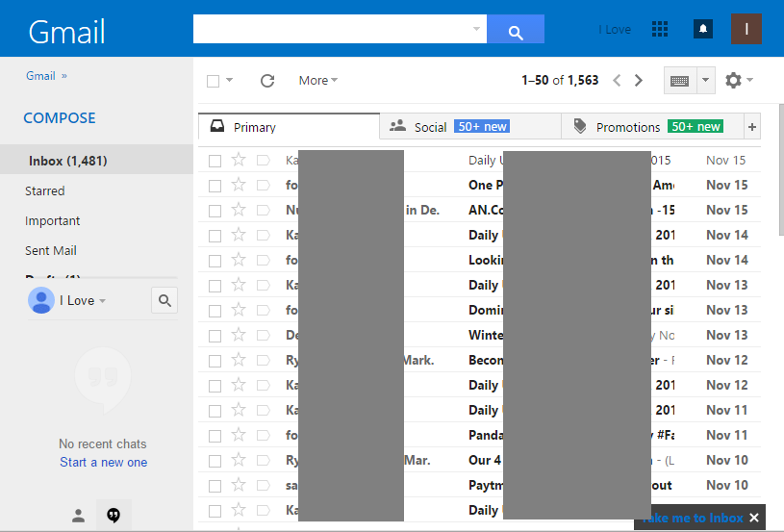Click the COMPOSE button
Viewport: 784px width, 532px height.
point(60,118)
